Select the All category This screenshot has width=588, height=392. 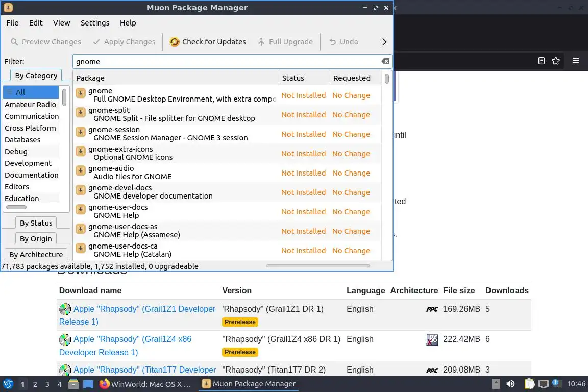tap(31, 92)
